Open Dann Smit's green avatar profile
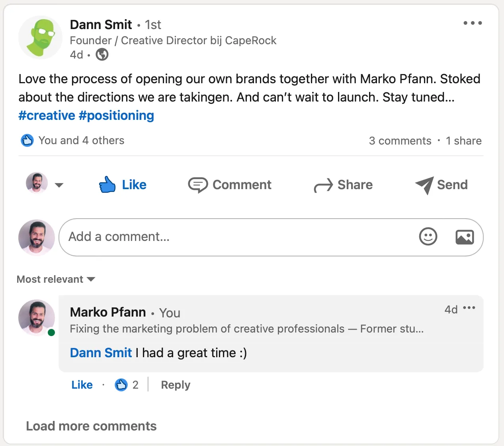 40,37
